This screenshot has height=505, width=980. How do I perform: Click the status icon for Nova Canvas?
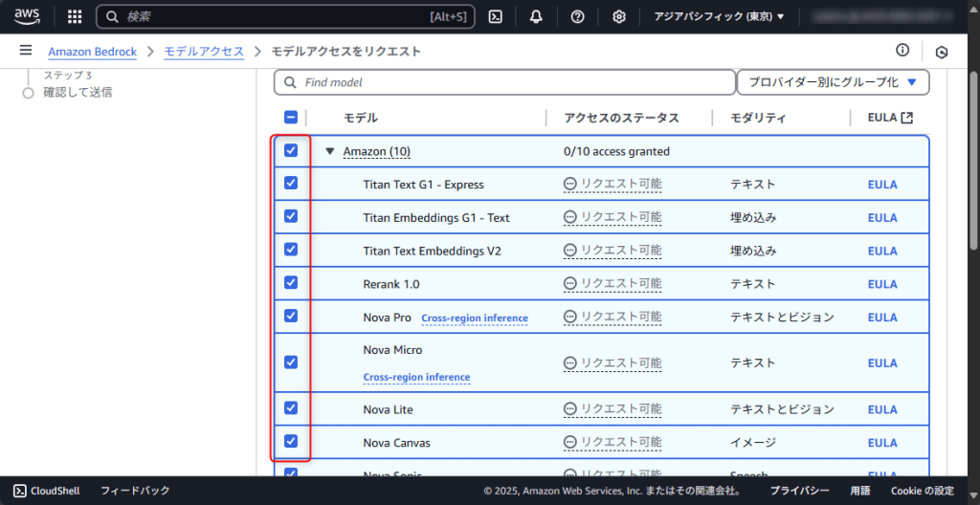[569, 443]
